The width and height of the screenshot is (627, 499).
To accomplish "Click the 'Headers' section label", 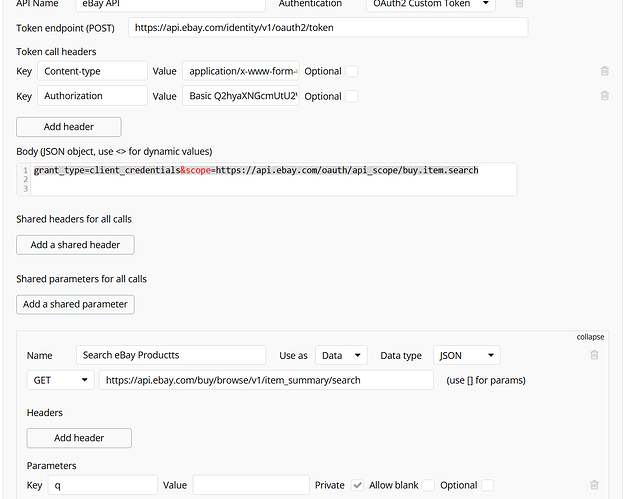I will coord(45,413).
